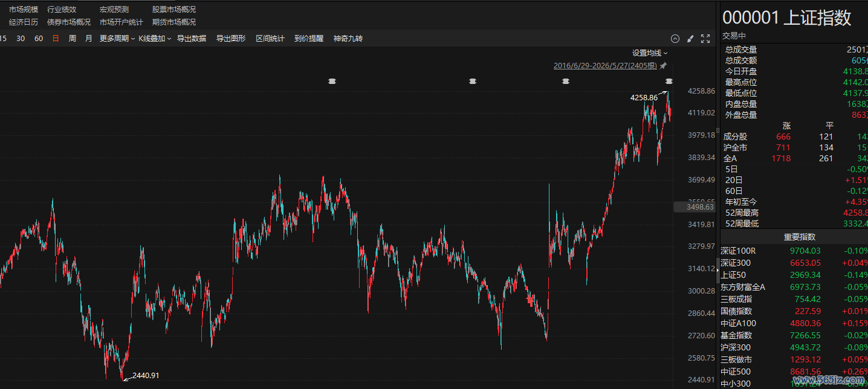
Task: Open the 市场开户统计 menu item
Action: tap(121, 22)
